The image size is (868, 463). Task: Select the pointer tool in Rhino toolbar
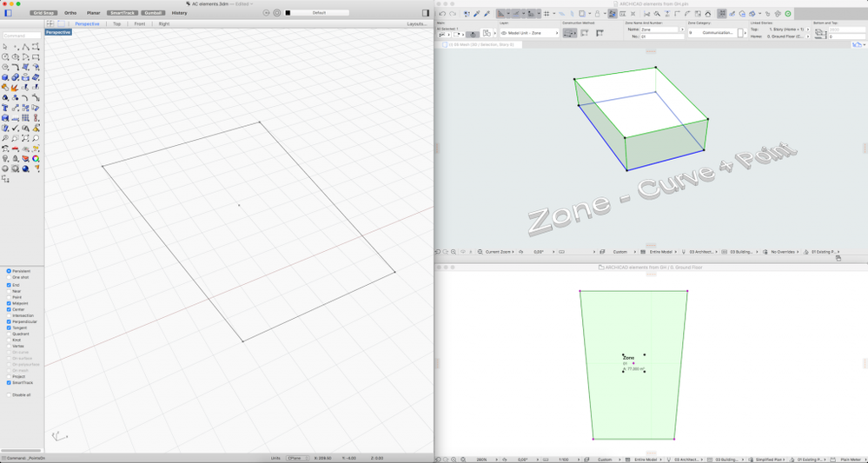click(x=5, y=46)
